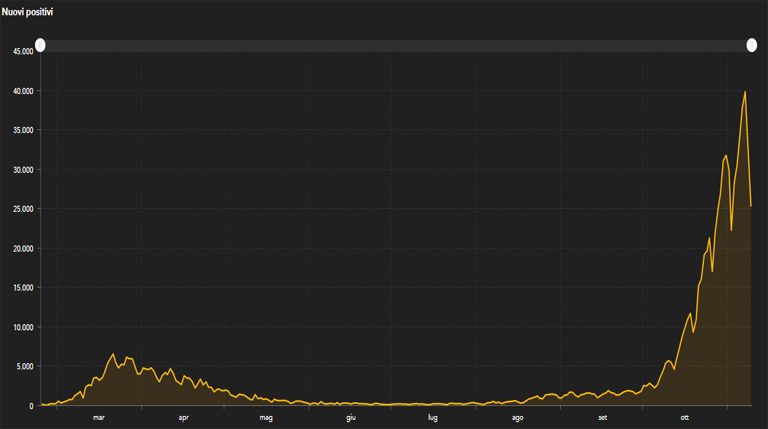
Task: Click the 10.000 y-axis label
Action: pyautogui.click(x=23, y=327)
